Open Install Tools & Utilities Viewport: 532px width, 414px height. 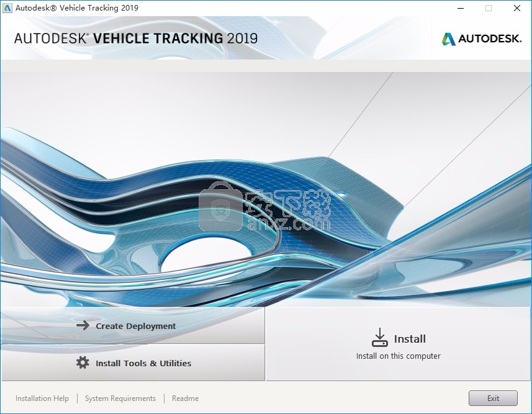coord(132,362)
